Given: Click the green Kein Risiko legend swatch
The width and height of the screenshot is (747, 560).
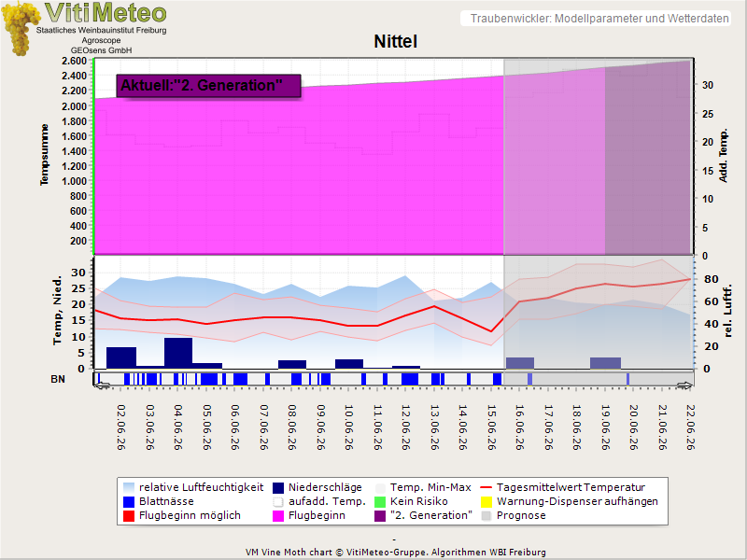Looking at the screenshot, I should [380, 502].
